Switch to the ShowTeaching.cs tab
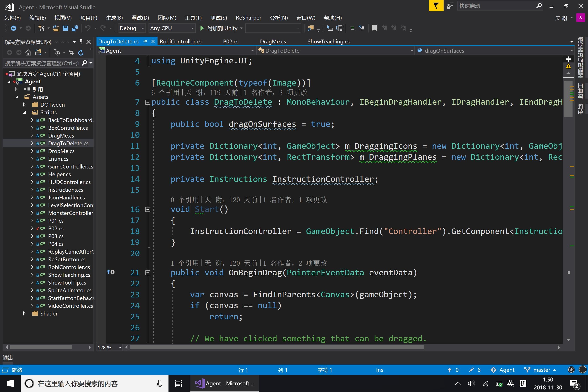Image resolution: width=588 pixels, height=392 pixels. point(329,41)
